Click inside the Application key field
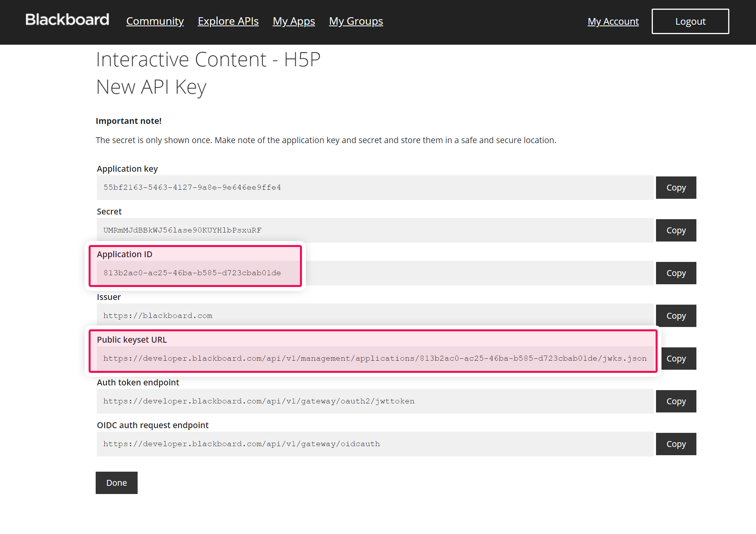 [374, 188]
